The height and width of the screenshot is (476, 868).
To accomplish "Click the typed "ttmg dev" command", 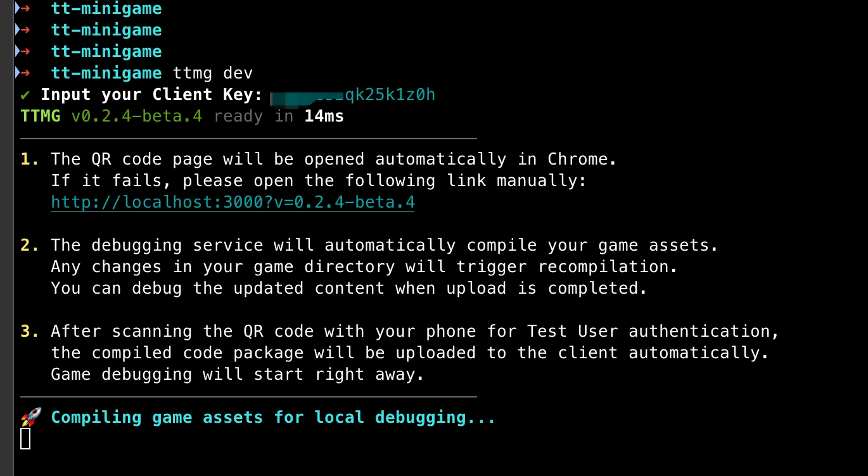I will click(213, 73).
